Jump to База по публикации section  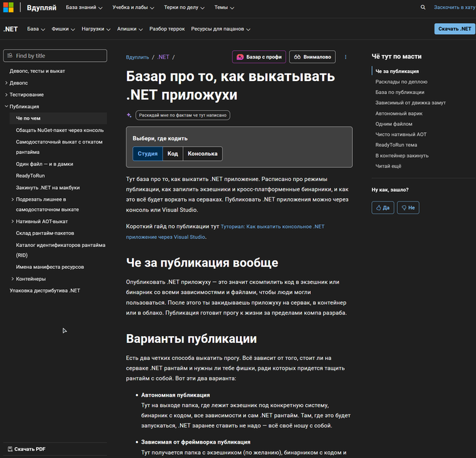400,92
